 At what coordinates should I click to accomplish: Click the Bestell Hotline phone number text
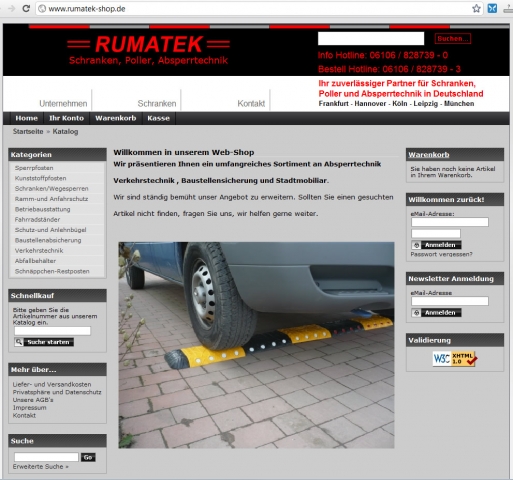coord(389,69)
